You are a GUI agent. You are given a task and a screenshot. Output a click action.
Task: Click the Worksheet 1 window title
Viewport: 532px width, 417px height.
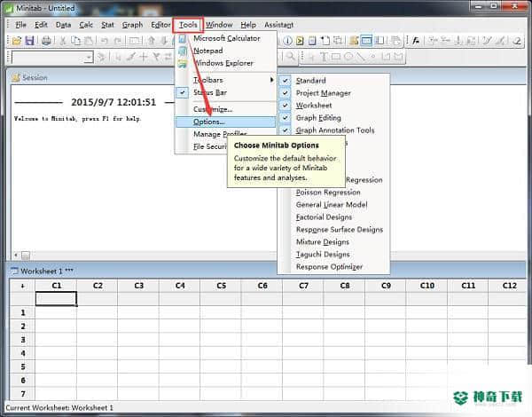pyautogui.click(x=46, y=271)
